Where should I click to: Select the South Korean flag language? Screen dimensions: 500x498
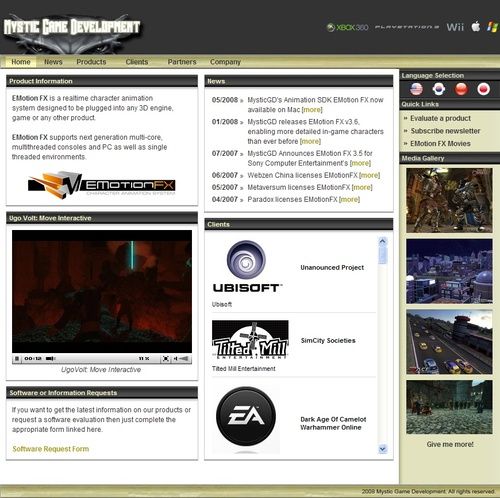439,89
